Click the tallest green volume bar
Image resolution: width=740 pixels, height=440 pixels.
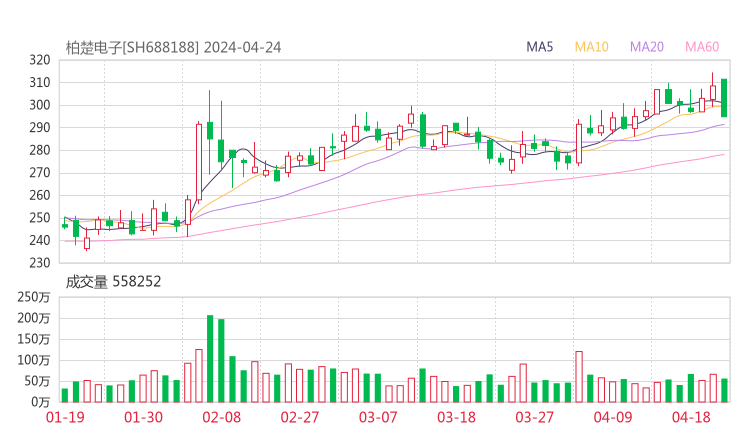point(210,359)
